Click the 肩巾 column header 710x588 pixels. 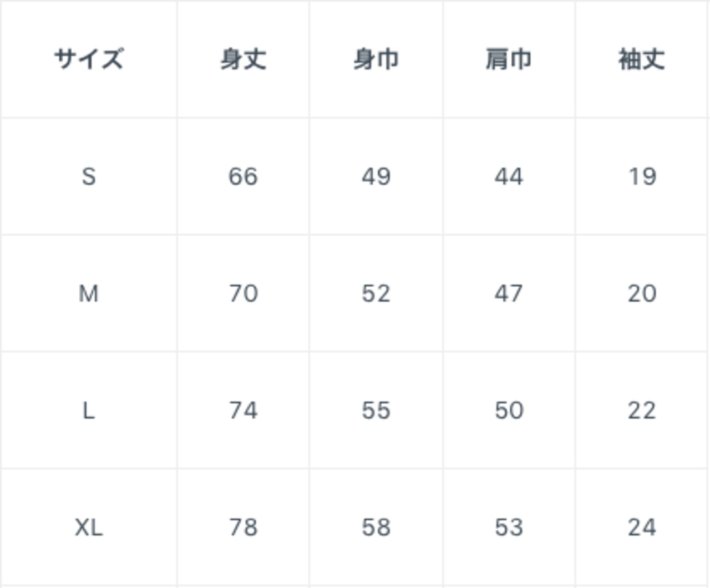[x=509, y=59]
